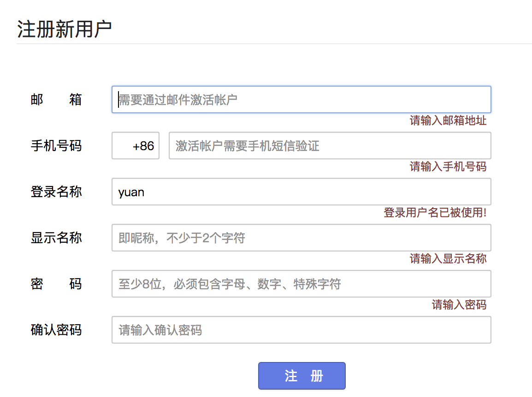Click the 请输入显示名称 error message
Screen dimensions: 532x397
coord(448,259)
